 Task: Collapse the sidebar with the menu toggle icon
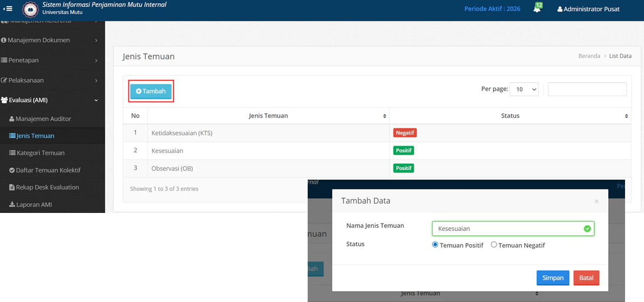pos(8,9)
